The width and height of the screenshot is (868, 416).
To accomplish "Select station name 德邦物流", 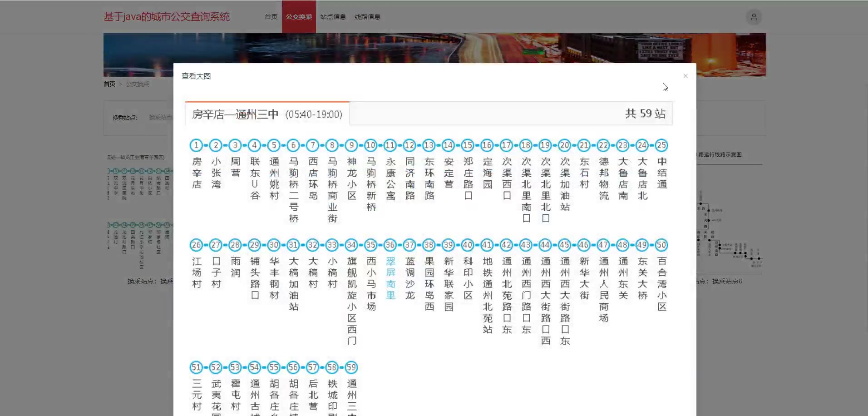I will [x=603, y=178].
